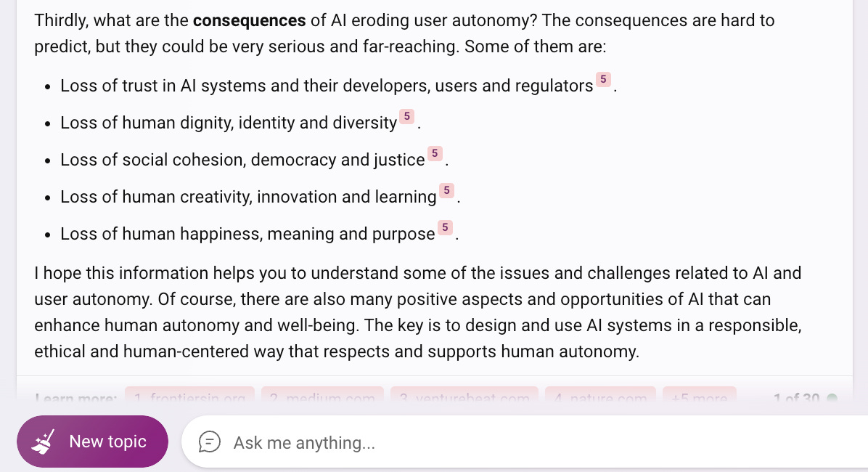Visit the medium.com learn-more source

[322, 398]
